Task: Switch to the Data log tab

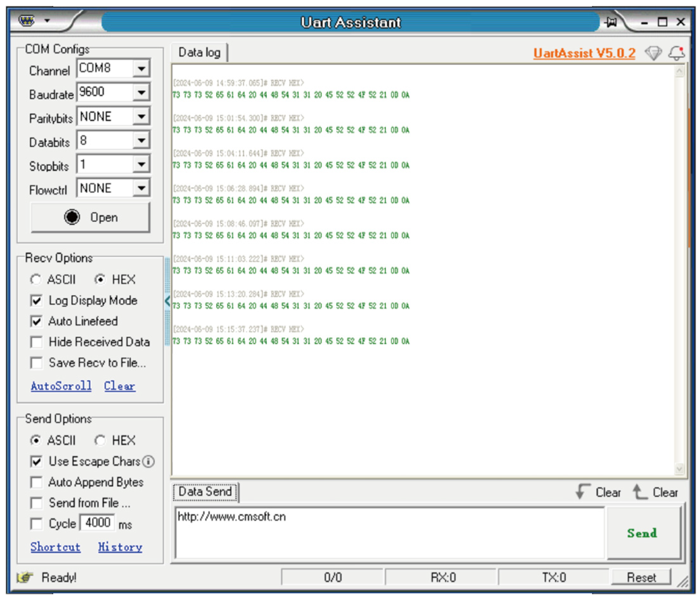Action: (x=199, y=53)
